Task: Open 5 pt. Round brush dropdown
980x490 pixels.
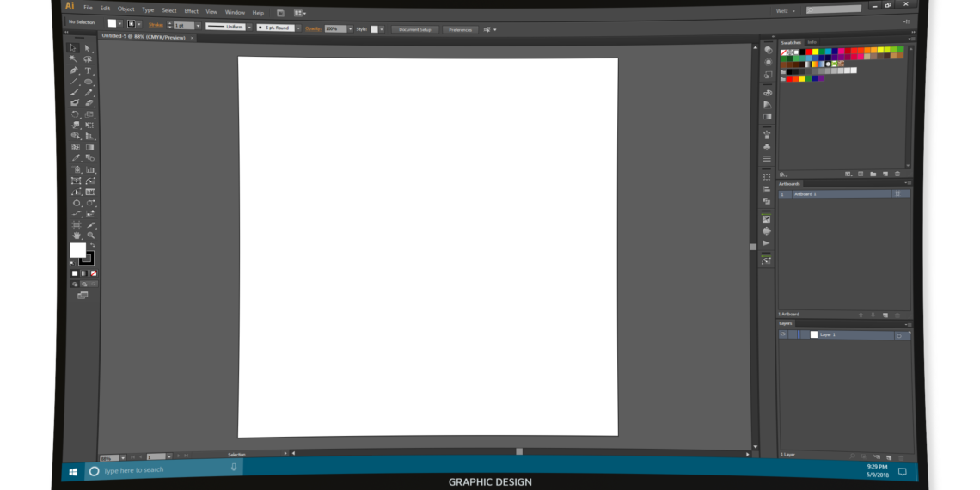Action: click(x=298, y=28)
